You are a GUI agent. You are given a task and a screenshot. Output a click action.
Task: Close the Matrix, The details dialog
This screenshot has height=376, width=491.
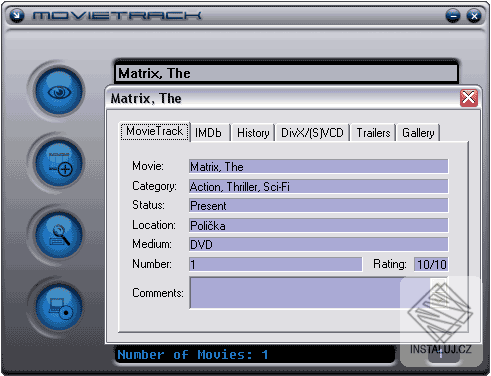[469, 98]
